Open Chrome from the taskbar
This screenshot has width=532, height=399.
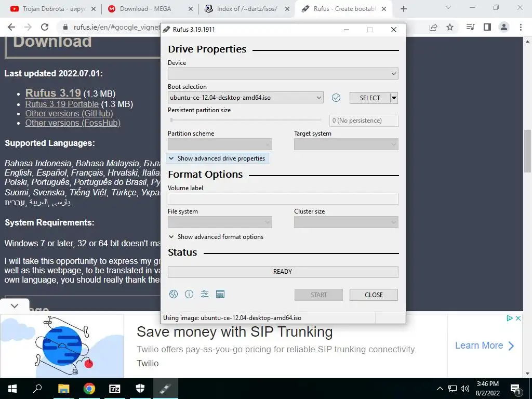(89, 389)
